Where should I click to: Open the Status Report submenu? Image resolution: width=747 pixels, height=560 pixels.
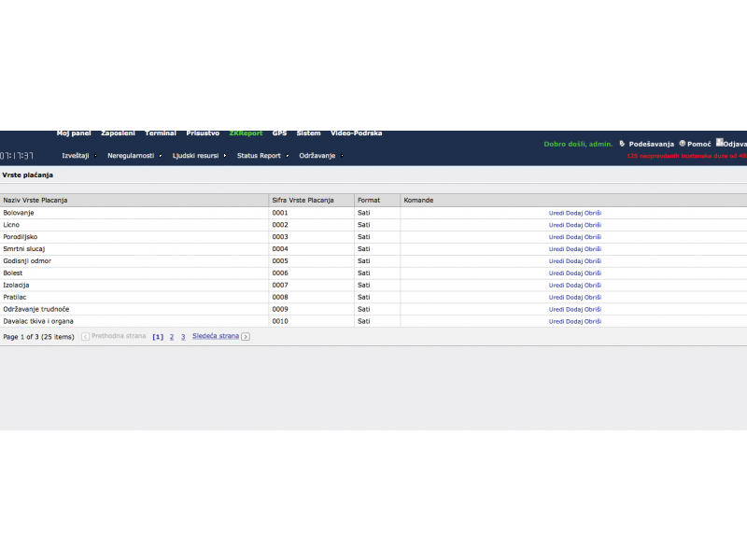[x=259, y=156]
